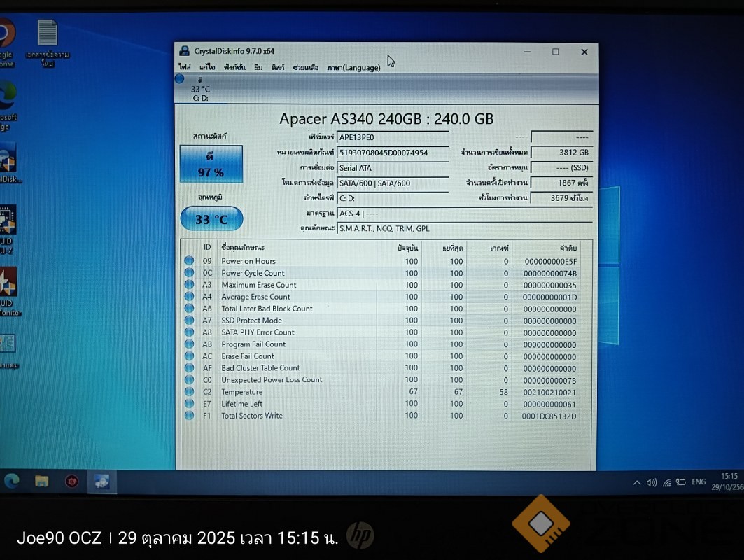Screen dimensions: 744x560
Task: Click the battery status tray icon
Action: [x=681, y=482]
